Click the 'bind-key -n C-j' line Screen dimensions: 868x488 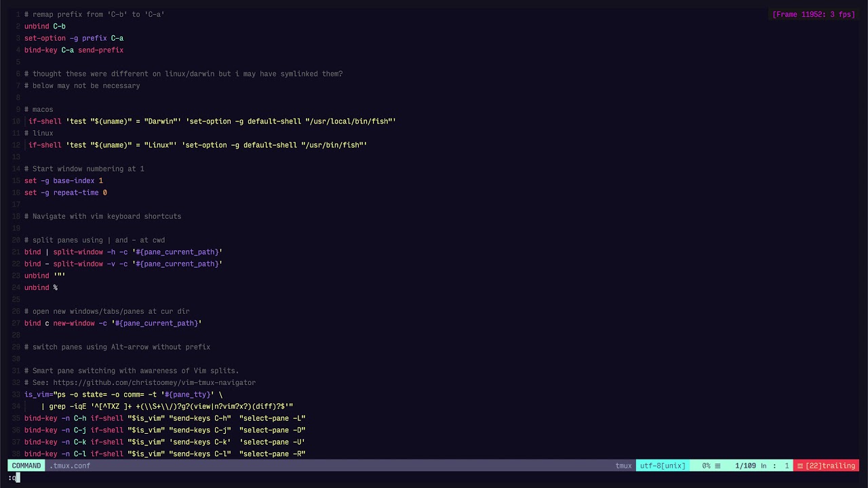click(x=165, y=430)
